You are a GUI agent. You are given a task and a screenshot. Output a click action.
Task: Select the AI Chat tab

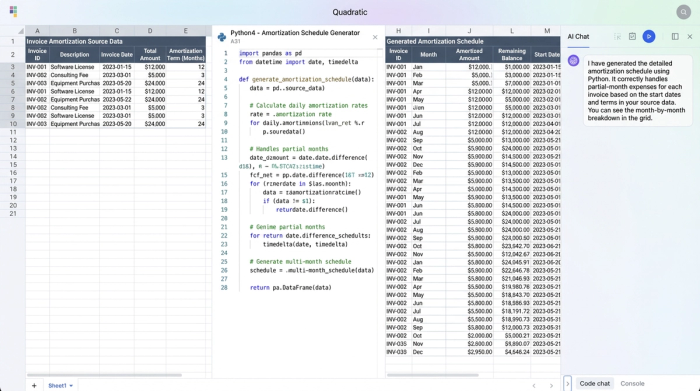click(578, 37)
